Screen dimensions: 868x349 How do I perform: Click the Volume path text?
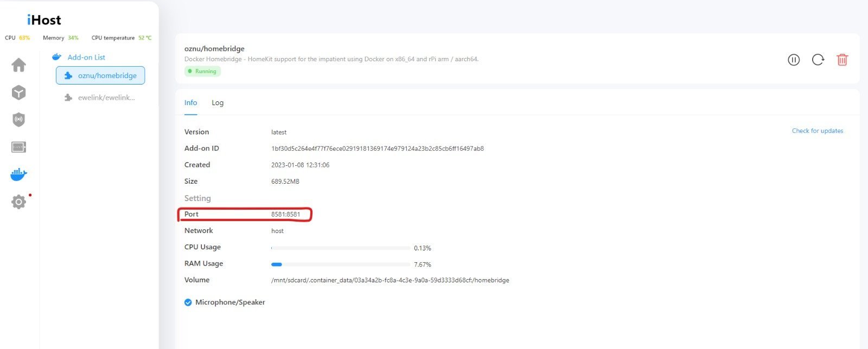pos(390,280)
